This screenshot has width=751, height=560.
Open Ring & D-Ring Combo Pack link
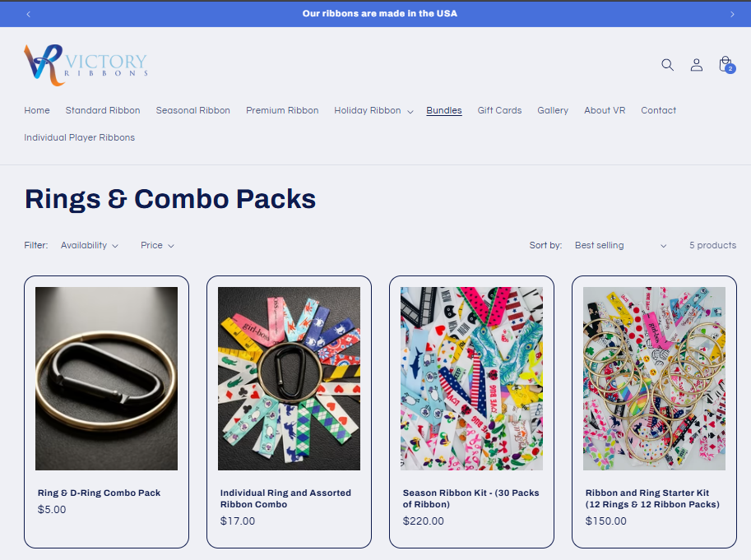pos(100,493)
